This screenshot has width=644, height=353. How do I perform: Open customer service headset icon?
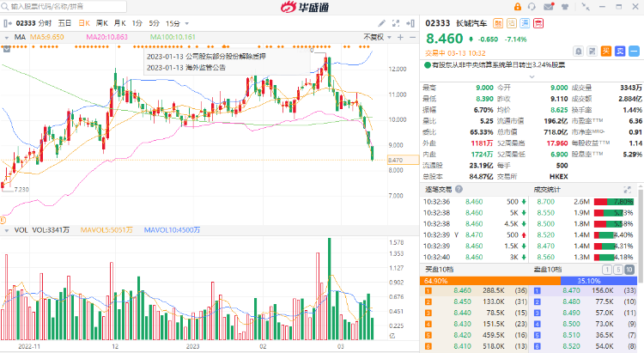tap(532, 7)
